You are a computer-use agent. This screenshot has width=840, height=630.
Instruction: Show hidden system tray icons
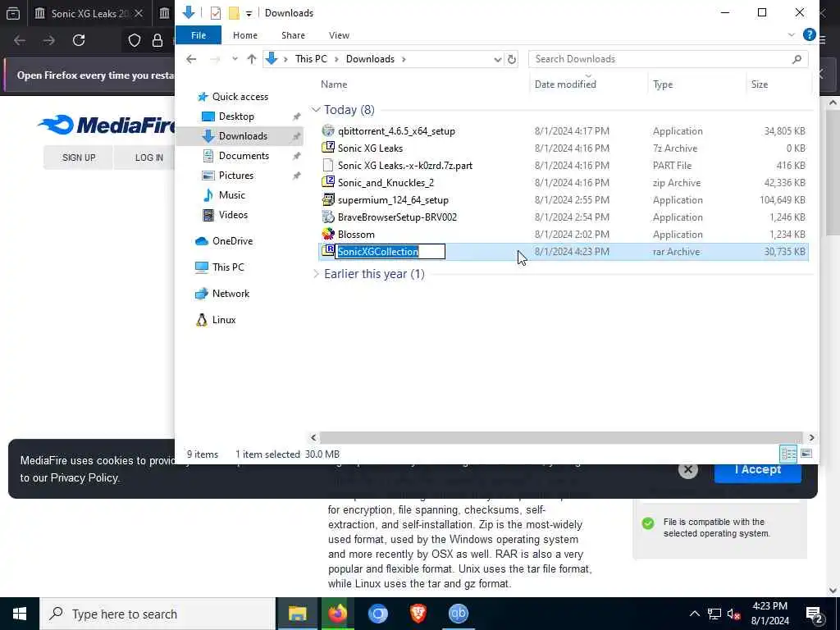coord(694,614)
